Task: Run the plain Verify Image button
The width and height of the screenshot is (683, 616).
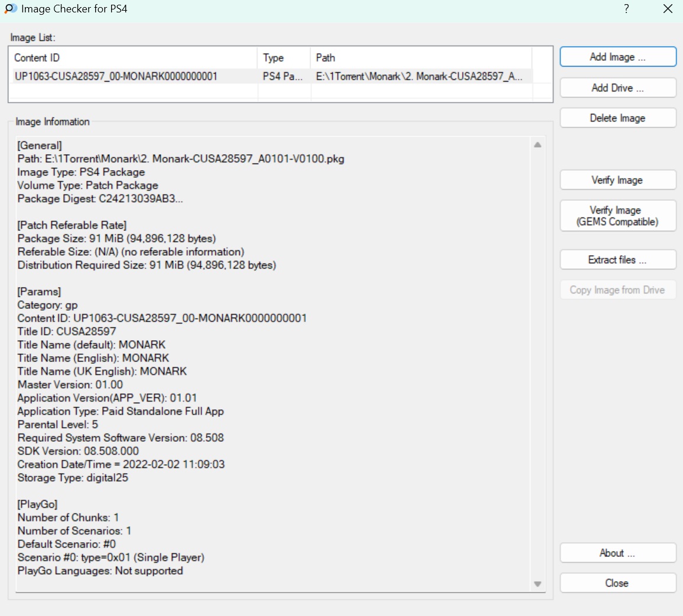Action: 617,180
